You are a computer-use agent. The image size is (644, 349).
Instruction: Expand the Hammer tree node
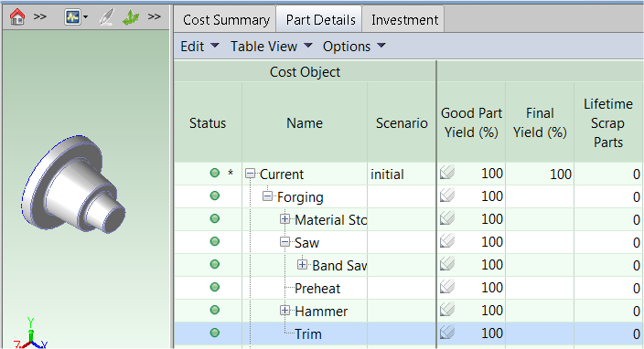coord(284,311)
